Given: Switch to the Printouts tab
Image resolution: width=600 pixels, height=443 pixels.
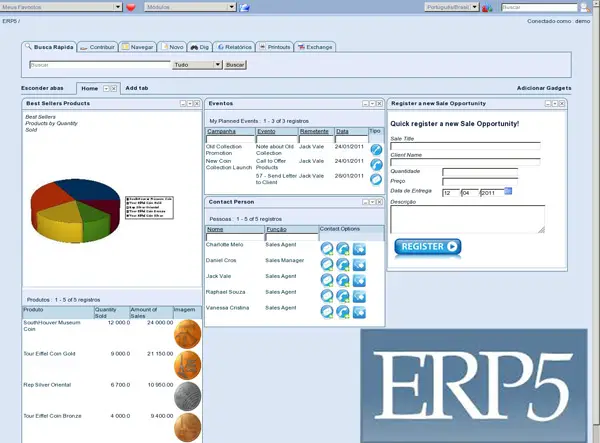Looking at the screenshot, I should (x=275, y=47).
